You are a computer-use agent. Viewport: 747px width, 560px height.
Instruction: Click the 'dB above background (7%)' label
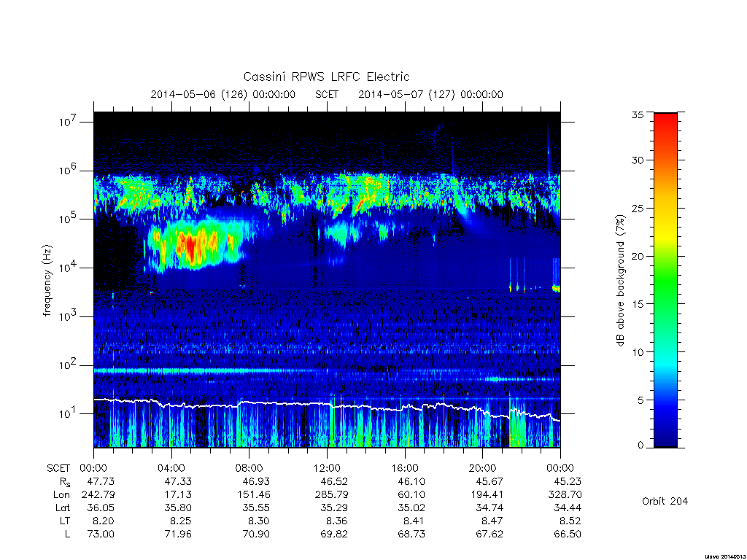click(620, 281)
